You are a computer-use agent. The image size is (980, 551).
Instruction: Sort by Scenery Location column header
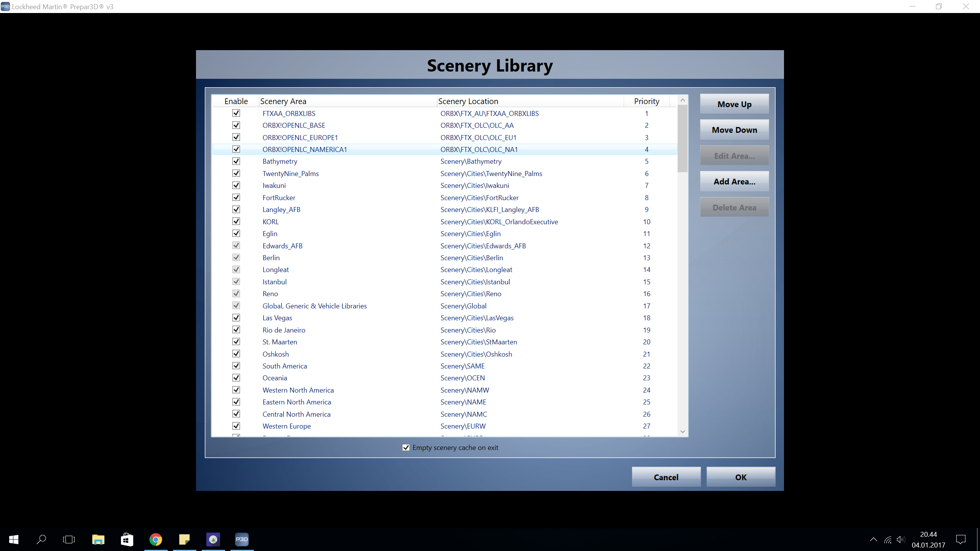click(x=530, y=101)
